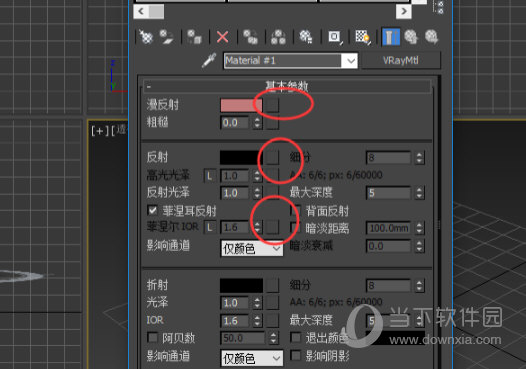
Task: Adjust the refraction IOR spinner arrows
Action: click(x=257, y=321)
